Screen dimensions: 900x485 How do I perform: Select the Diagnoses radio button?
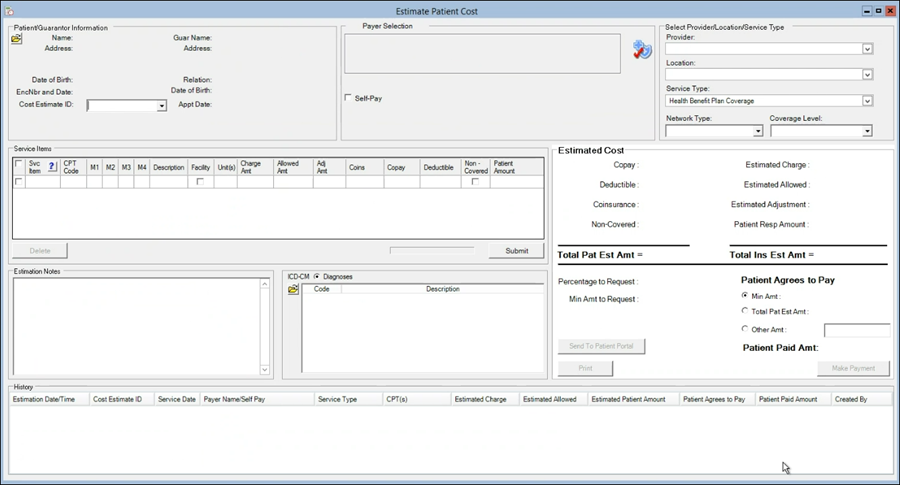[x=317, y=277]
